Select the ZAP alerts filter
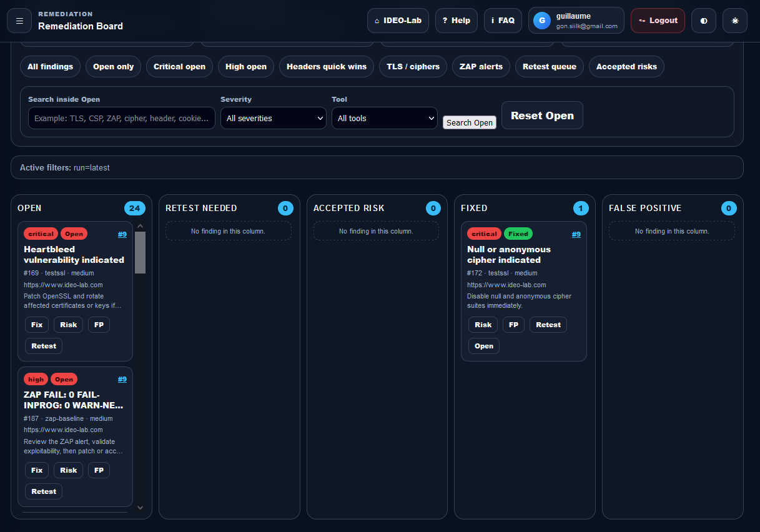Image resolution: width=760 pixels, height=532 pixels. click(481, 67)
